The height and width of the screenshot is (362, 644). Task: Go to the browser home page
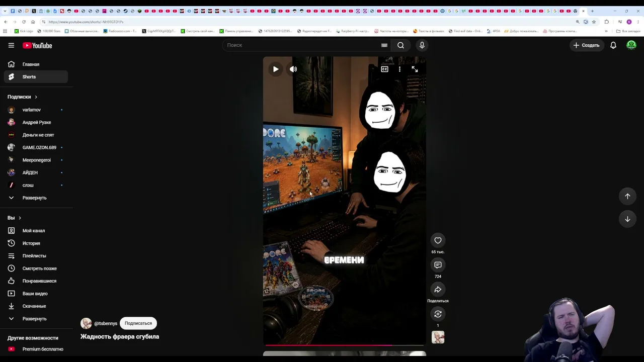click(33, 22)
